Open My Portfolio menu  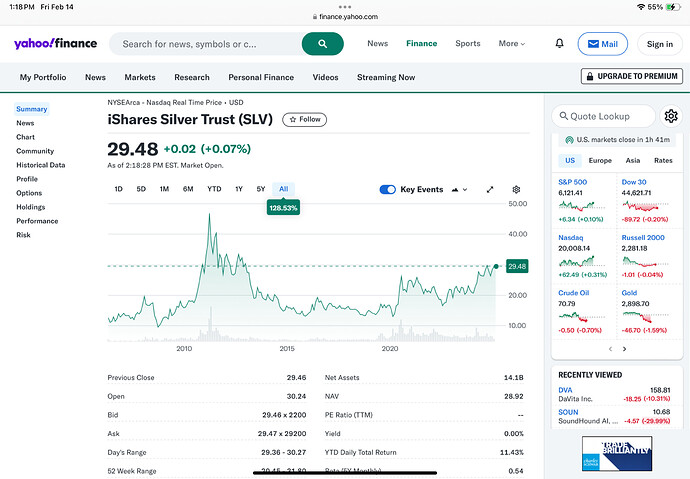[43, 77]
